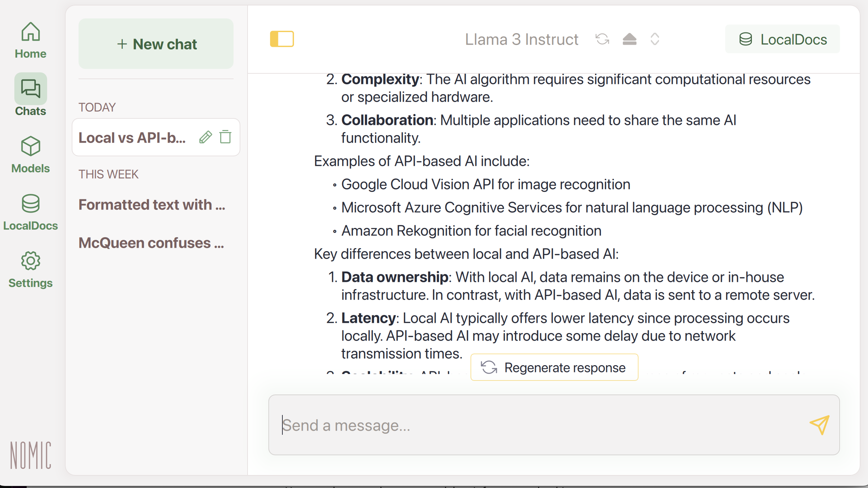Screen dimensions: 868x488
Task: Focus the Send a message field
Action: pos(554,425)
